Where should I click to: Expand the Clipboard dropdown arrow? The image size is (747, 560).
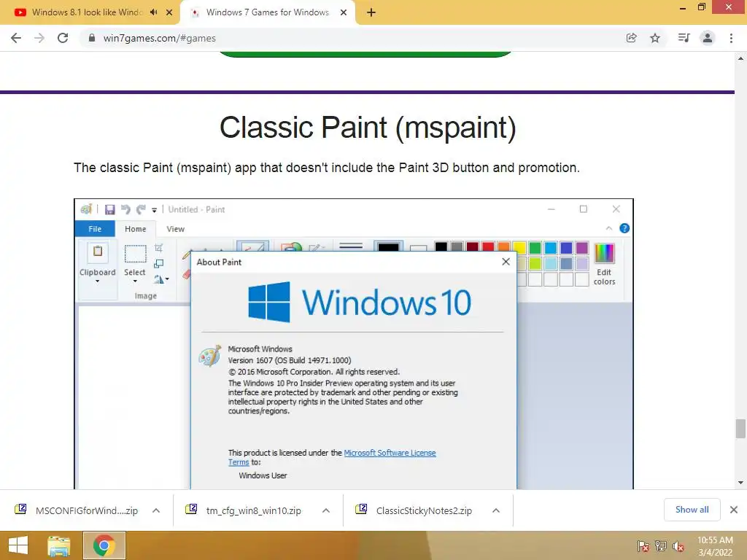(97, 281)
